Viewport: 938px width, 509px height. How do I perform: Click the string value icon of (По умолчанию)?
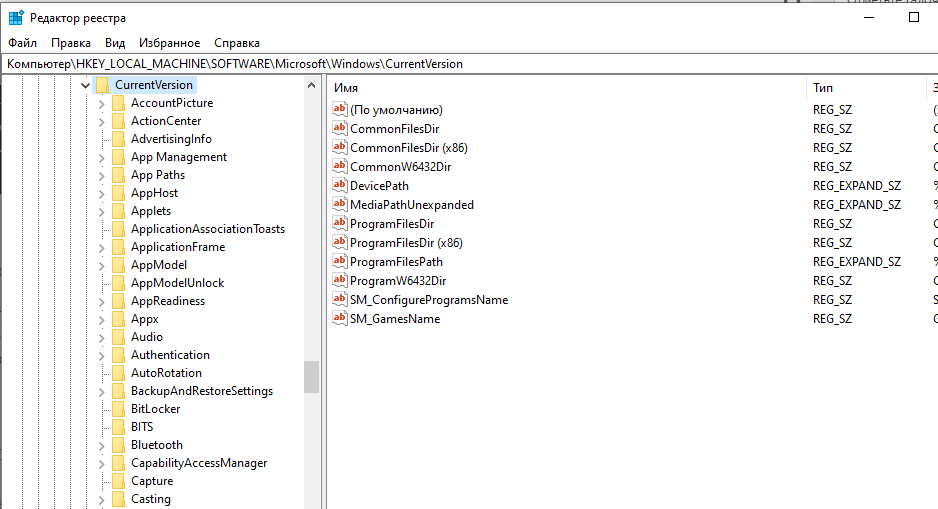[340, 109]
